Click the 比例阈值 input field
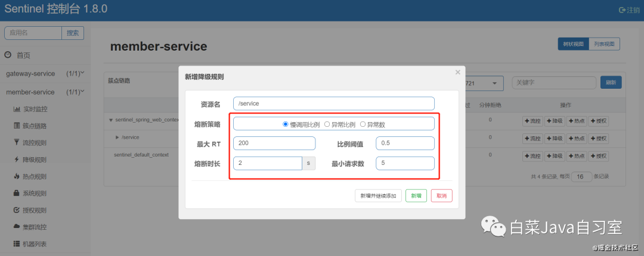 (405, 143)
